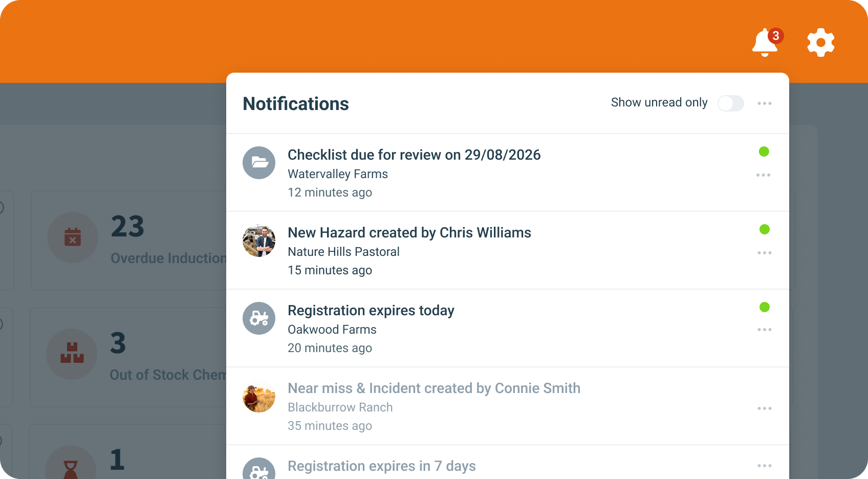Image resolution: width=868 pixels, height=479 pixels.
Task: Click green dot on Oakwood Farms notification
Action: (x=765, y=307)
